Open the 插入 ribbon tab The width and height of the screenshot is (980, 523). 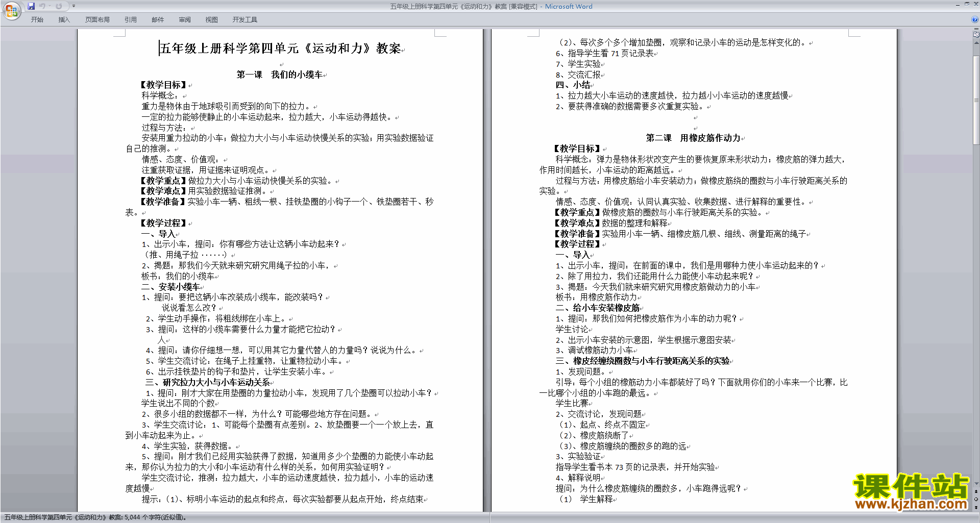coord(64,20)
